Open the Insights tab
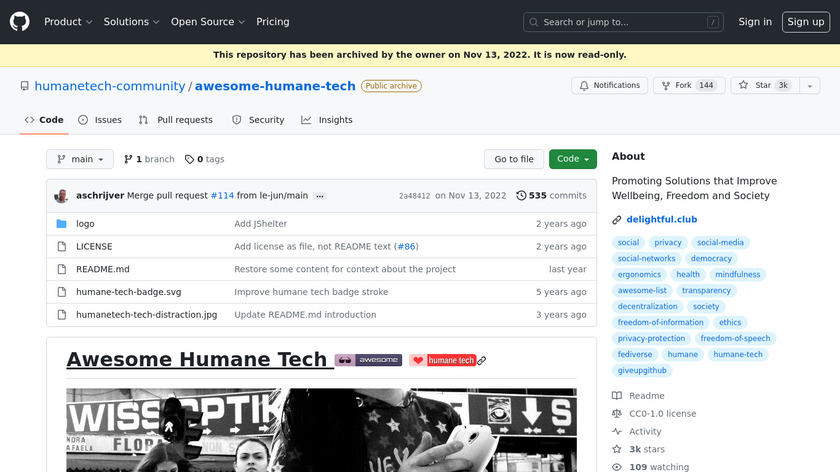This screenshot has width=840, height=472. point(327,120)
